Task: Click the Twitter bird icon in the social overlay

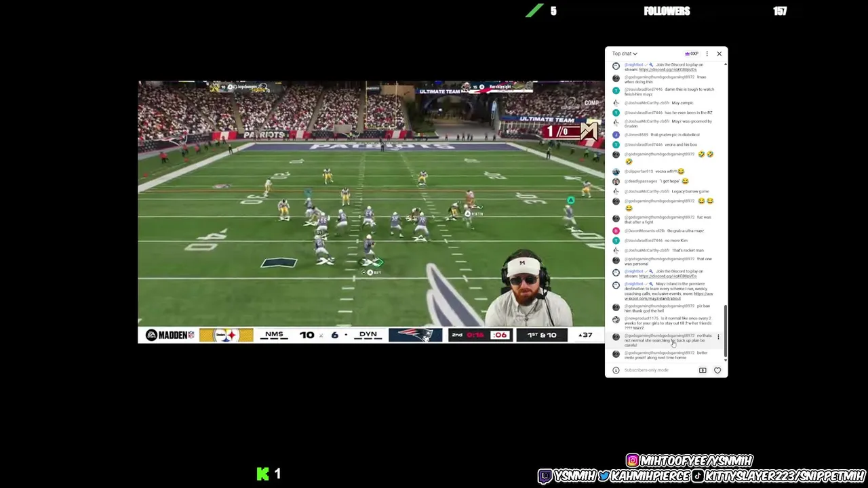Action: coord(604,476)
